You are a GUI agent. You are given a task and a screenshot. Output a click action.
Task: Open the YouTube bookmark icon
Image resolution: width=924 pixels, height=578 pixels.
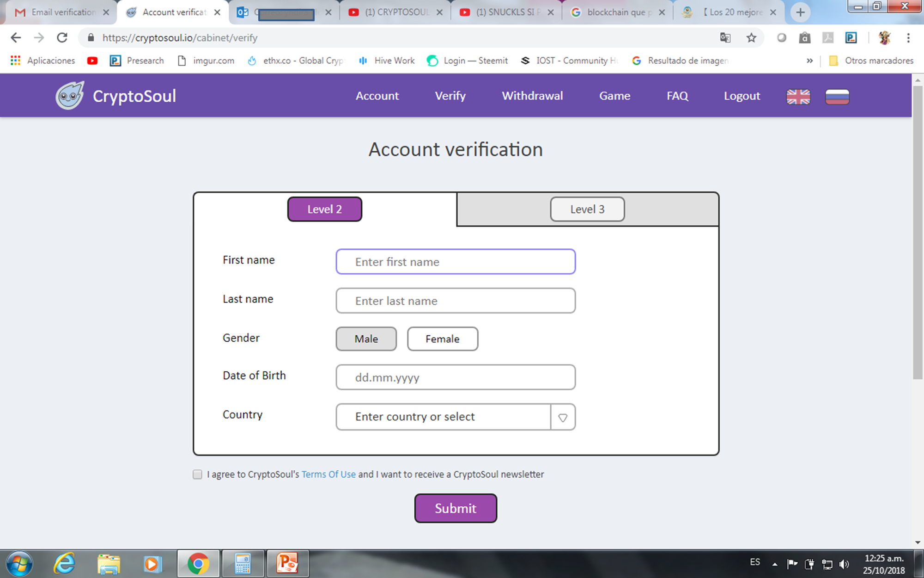coord(92,61)
